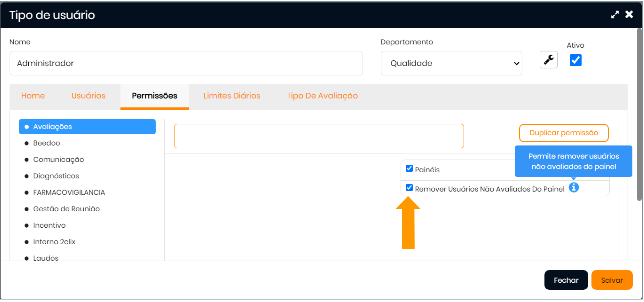Screen dimensions: 644x302
Task: Uncheck the Painéis permission checkbox
Action: (409, 169)
